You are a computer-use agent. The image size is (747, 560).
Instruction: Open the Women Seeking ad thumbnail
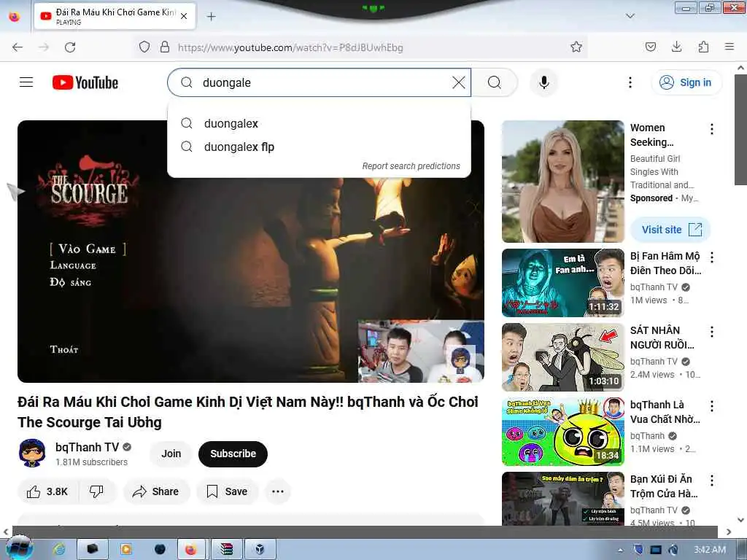[562, 182]
